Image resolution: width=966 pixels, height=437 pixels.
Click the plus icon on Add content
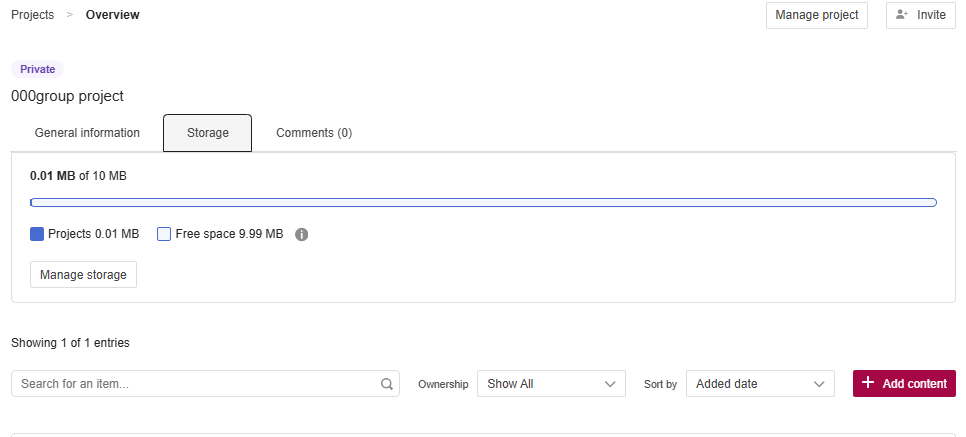pos(868,383)
